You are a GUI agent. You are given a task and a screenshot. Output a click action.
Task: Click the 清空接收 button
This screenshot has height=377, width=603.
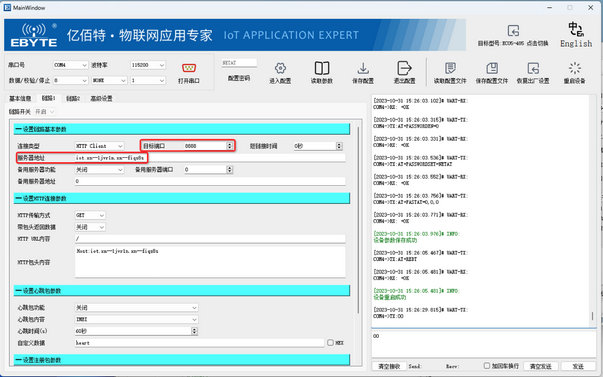(x=389, y=366)
